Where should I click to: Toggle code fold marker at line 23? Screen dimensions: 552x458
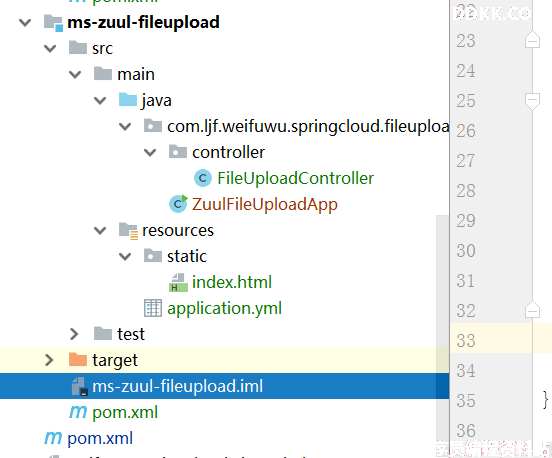(532, 39)
